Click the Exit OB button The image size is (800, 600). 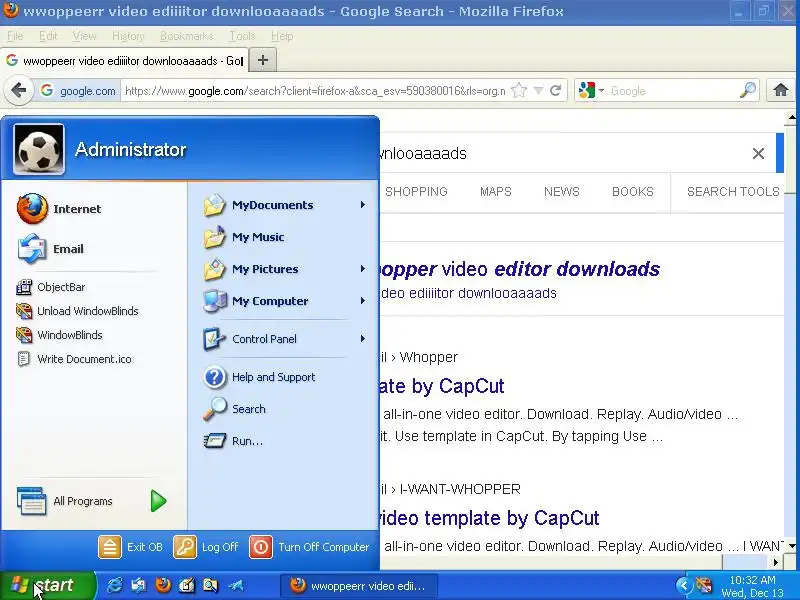tap(131, 547)
